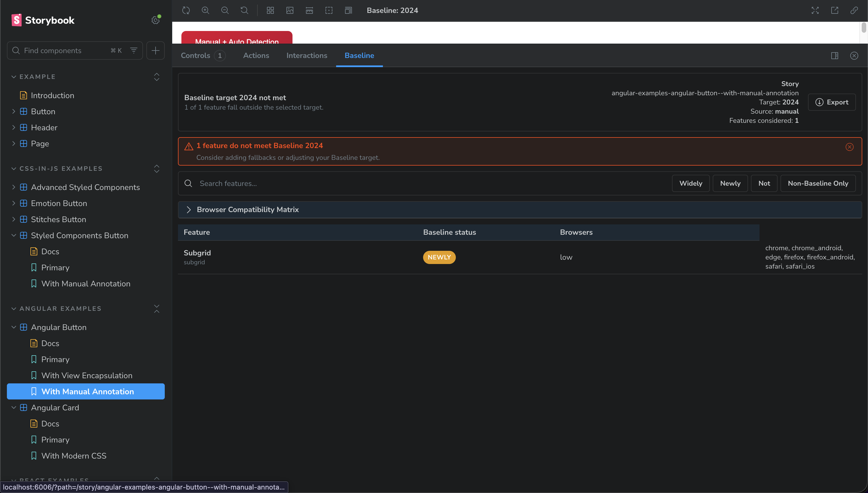Click the zoom in toolbar icon
Viewport: 868px width, 493px height.
coord(205,11)
